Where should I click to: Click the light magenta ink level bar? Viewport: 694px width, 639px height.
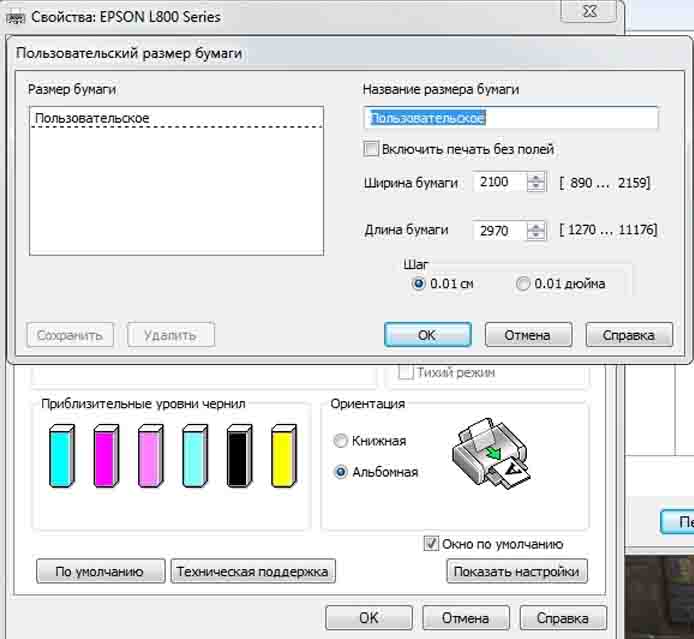point(150,456)
